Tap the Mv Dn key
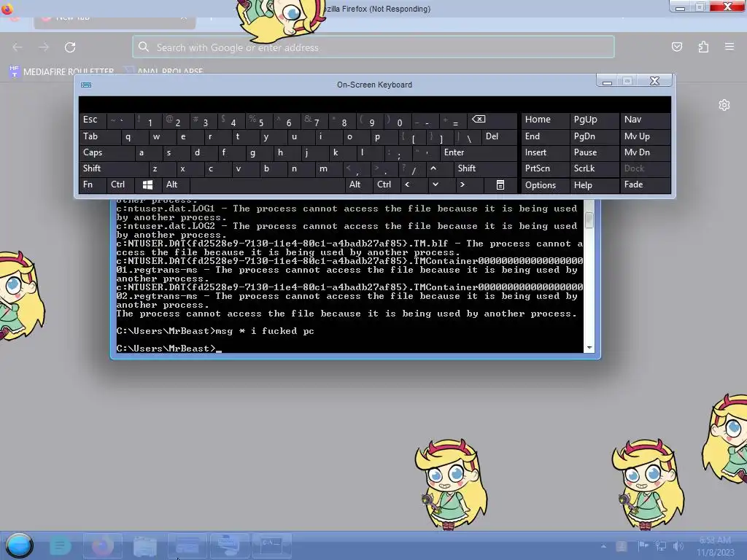The width and height of the screenshot is (747, 560). [x=645, y=152]
